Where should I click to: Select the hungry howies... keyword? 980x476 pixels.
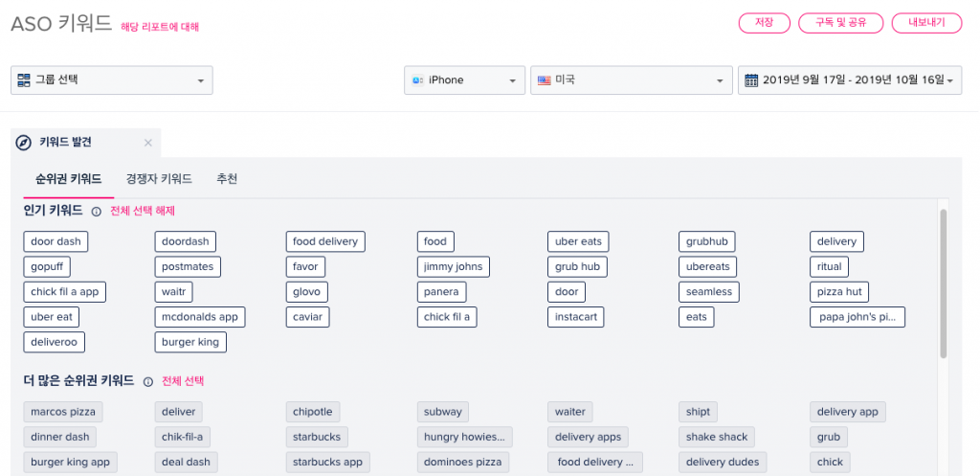pos(464,437)
